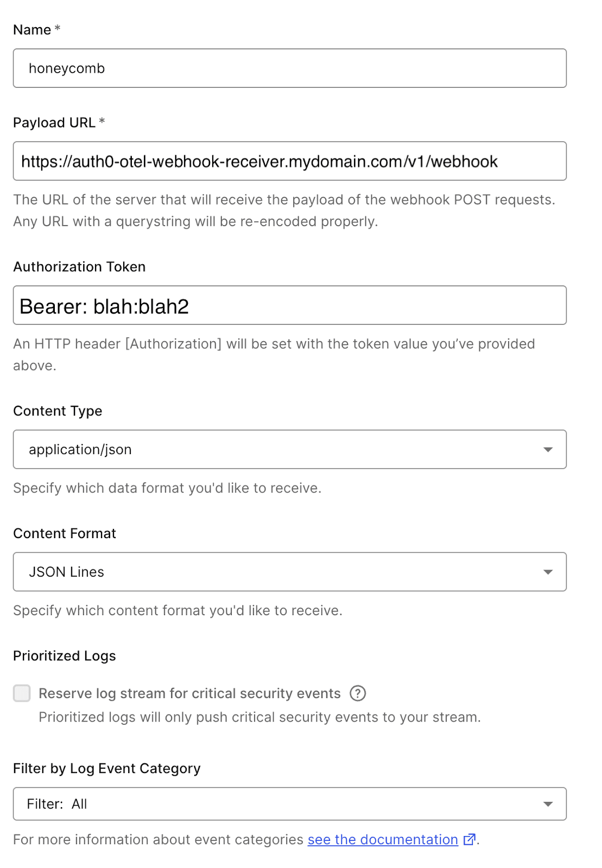
Task: Click the Filter dropdown caret arrow
Action: [x=548, y=804]
